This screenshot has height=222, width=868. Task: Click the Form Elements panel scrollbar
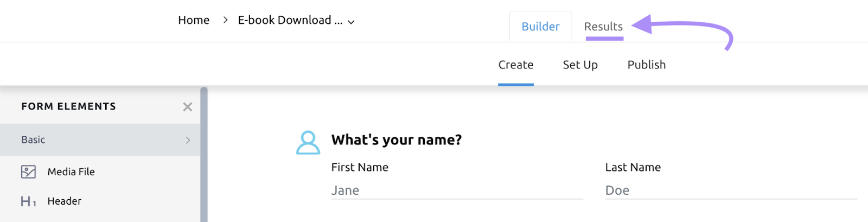pos(204,155)
